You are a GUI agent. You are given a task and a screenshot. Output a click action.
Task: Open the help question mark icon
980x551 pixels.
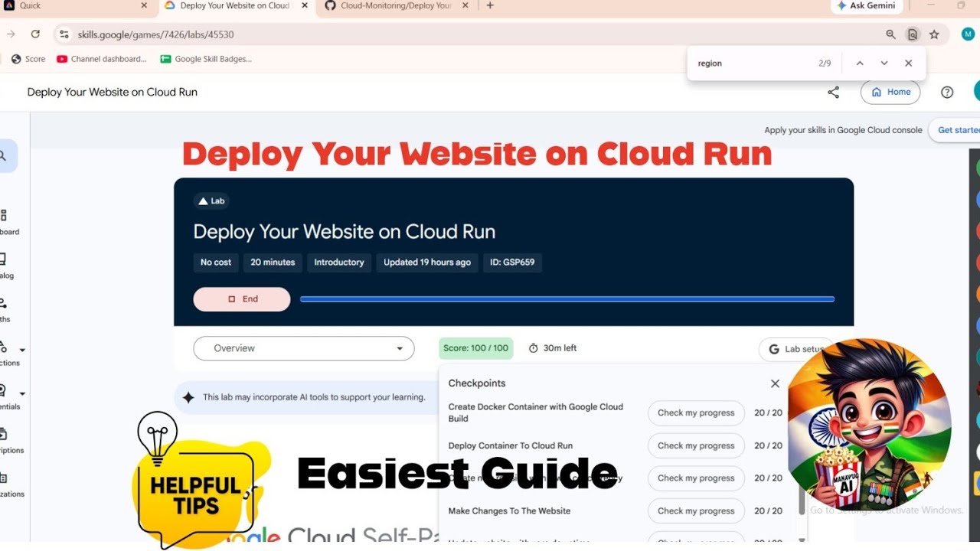click(947, 92)
